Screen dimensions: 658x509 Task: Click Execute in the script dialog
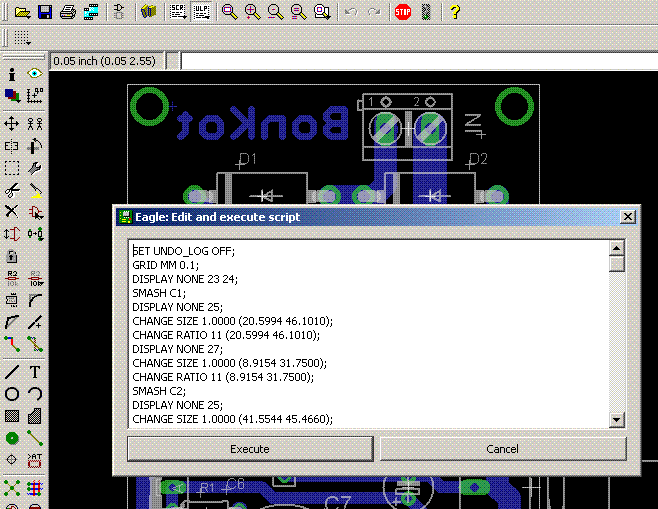[250, 449]
